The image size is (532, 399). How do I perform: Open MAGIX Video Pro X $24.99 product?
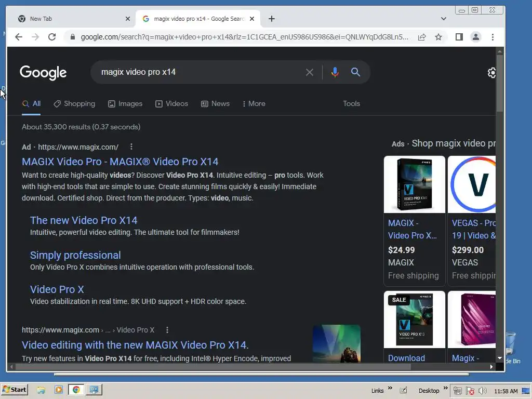point(412,229)
